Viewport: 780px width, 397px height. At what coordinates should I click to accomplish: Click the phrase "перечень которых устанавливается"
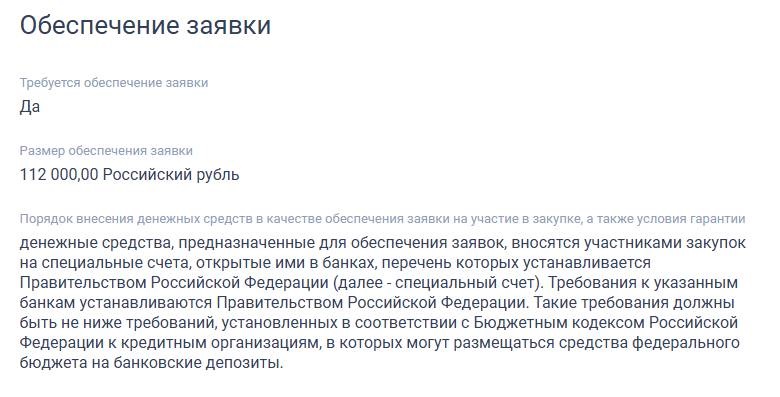516,263
